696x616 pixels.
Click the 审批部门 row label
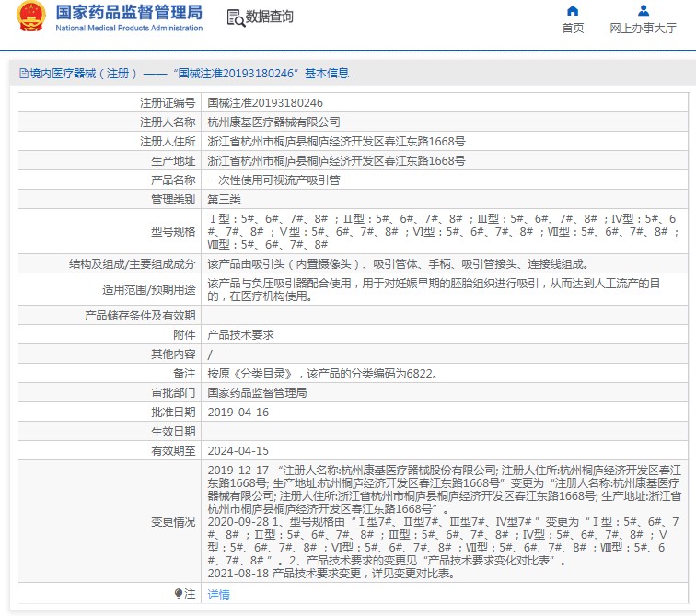point(173,393)
